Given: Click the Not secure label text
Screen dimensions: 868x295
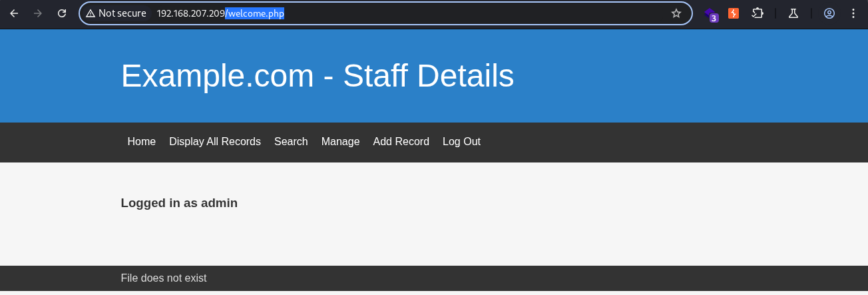Looking at the screenshot, I should (122, 13).
